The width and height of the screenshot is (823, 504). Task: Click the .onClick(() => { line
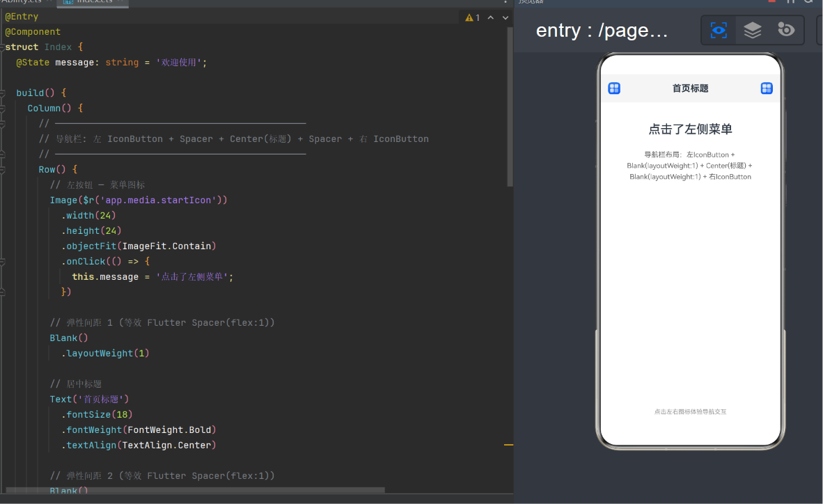pyautogui.click(x=106, y=262)
